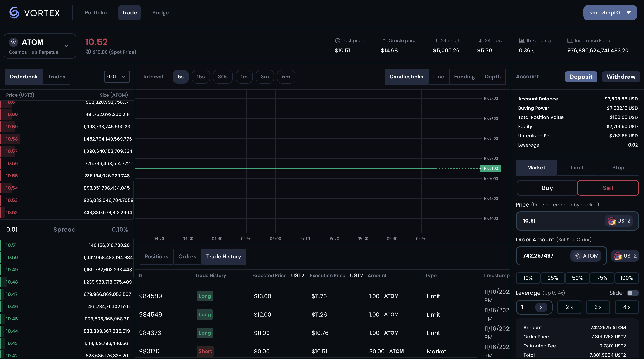
Task: Click the Vortex swirl logo icon
Action: pos(14,12)
